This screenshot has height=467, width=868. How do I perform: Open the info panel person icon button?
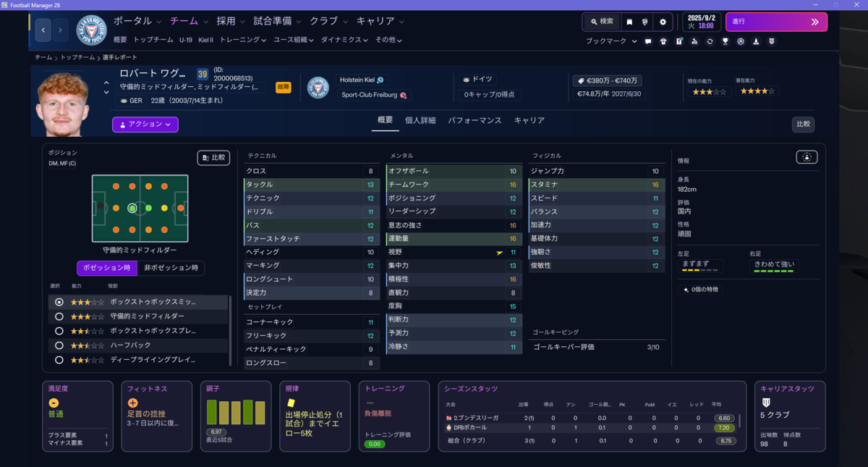click(x=807, y=157)
